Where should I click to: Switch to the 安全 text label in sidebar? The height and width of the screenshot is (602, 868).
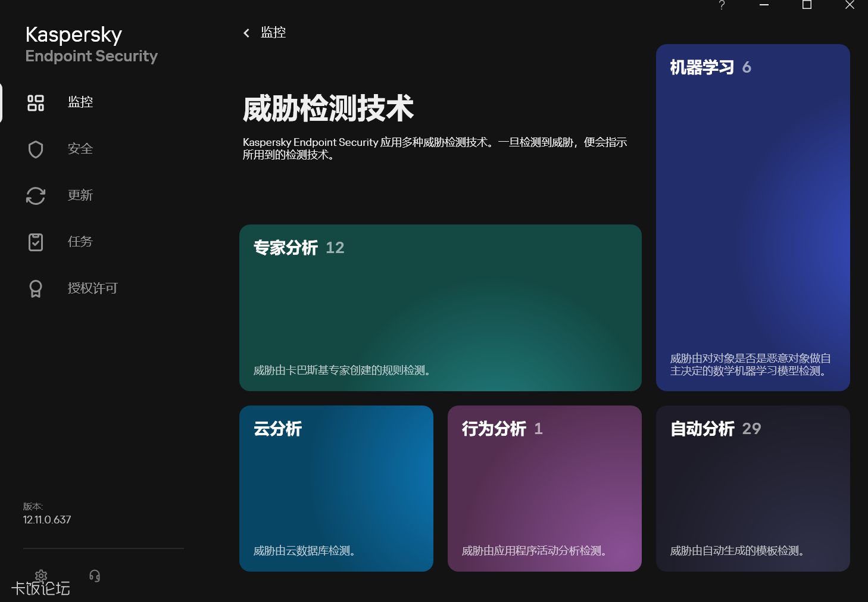(x=80, y=149)
